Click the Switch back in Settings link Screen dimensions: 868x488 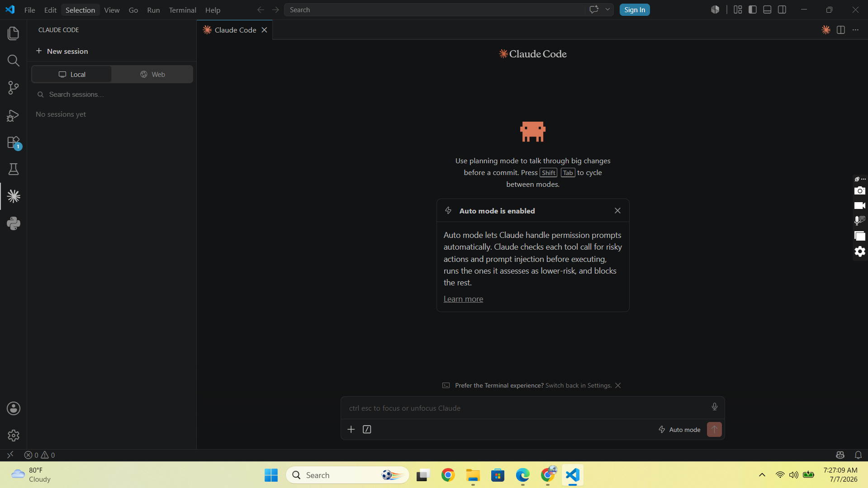click(579, 385)
